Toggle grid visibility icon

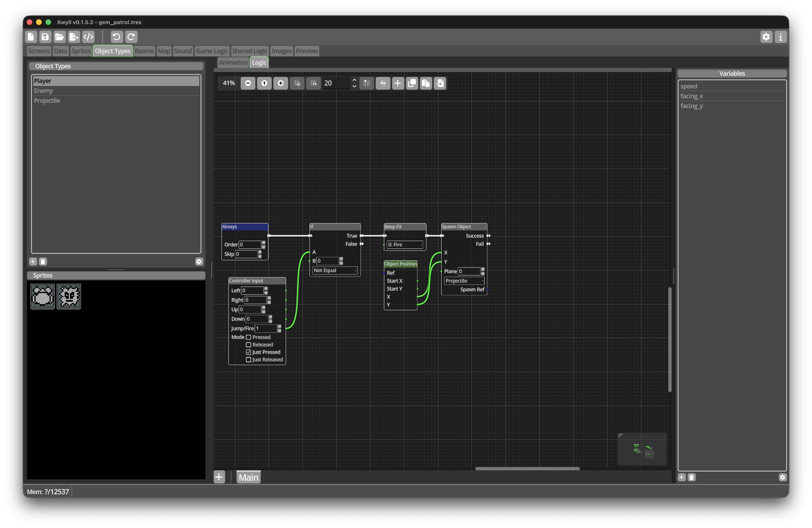tap(297, 83)
